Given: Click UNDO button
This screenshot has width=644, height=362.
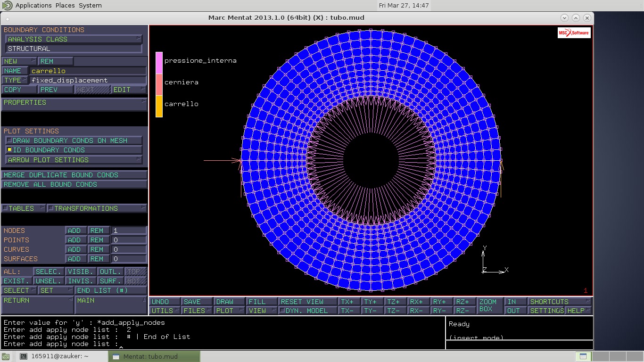Looking at the screenshot, I should click(x=165, y=302).
